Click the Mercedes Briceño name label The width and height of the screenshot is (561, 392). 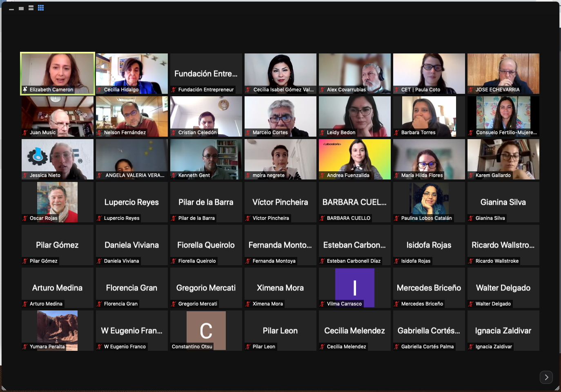(x=422, y=304)
